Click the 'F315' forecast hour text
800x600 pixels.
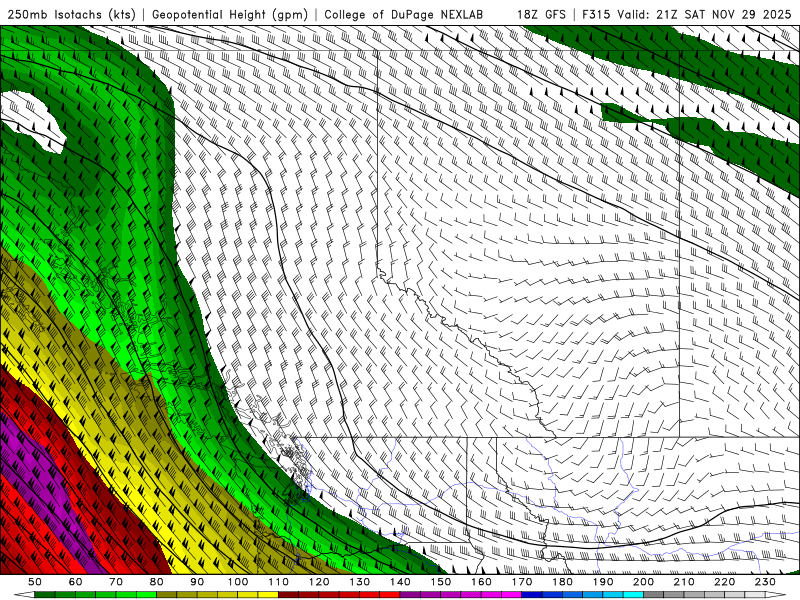597,14
